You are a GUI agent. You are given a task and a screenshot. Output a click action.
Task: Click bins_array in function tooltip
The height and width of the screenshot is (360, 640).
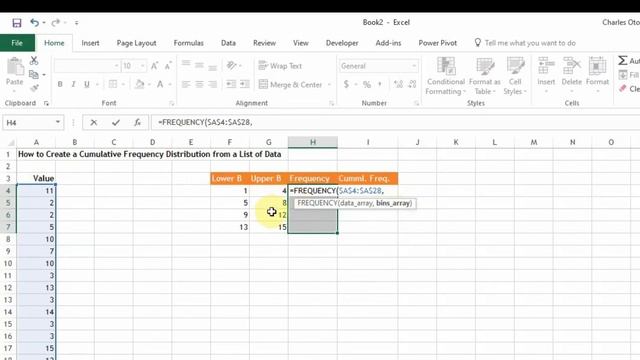point(394,203)
